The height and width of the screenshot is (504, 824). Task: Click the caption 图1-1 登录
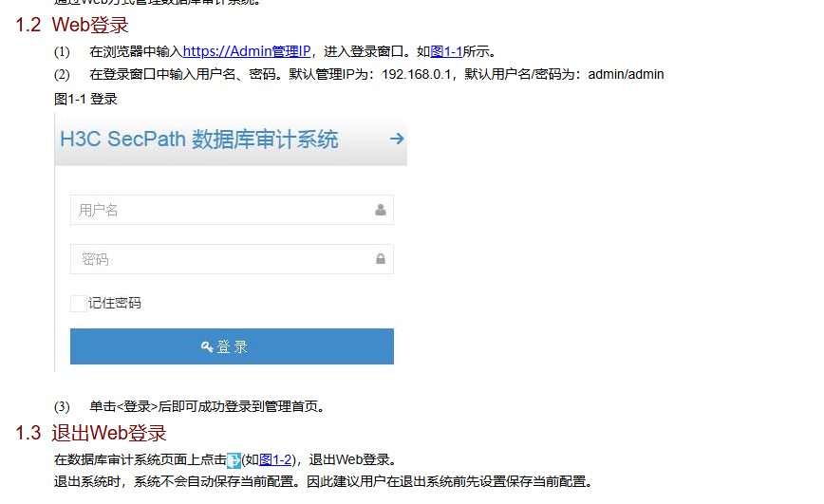click(x=85, y=99)
